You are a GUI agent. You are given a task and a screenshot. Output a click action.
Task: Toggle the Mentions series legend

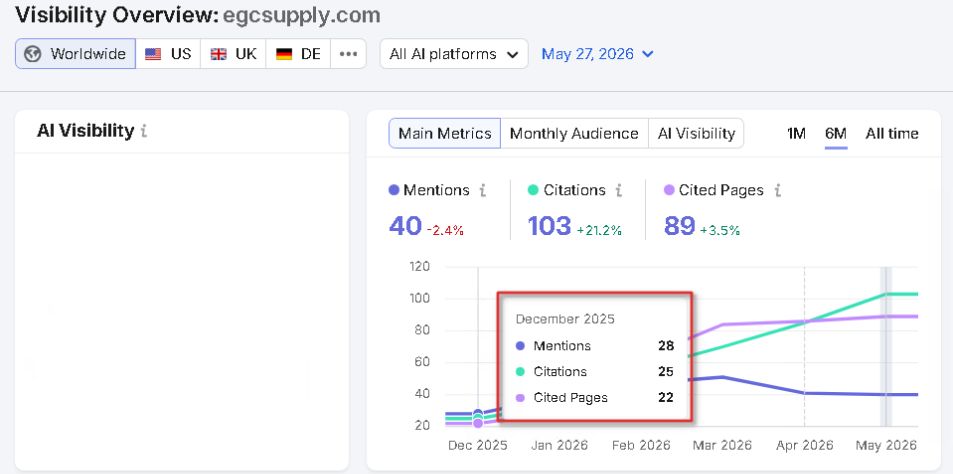click(429, 190)
